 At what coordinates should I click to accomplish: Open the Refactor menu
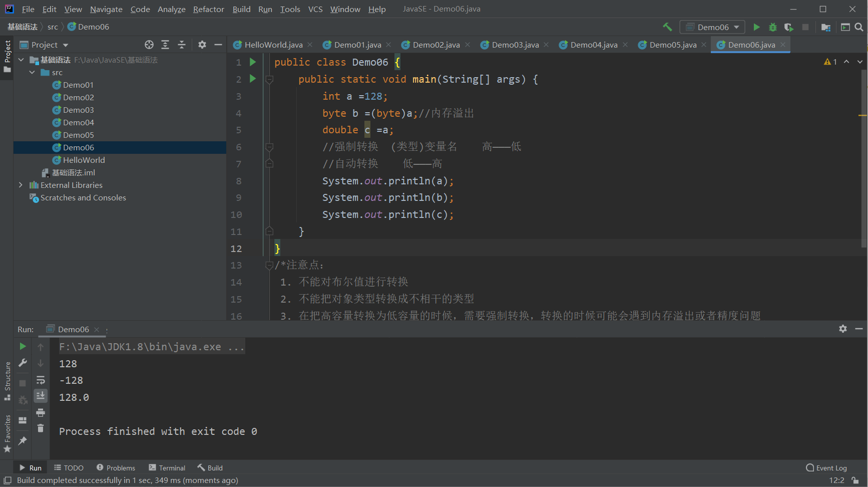pos(208,9)
